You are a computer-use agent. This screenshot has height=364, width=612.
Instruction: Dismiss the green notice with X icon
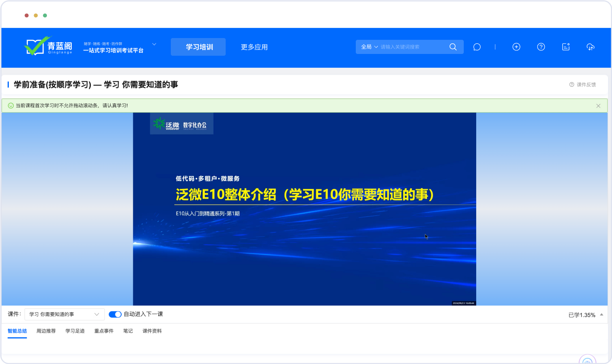point(598,106)
